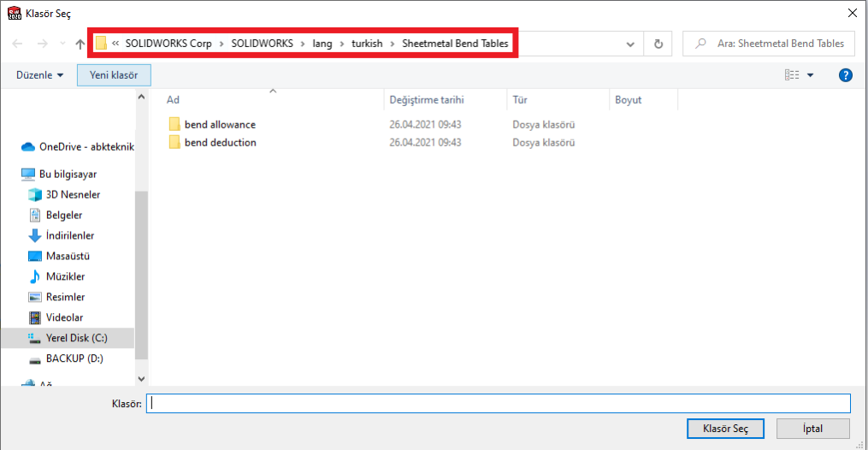
Task: Click the turkish breadcrumb segment
Action: 367,43
